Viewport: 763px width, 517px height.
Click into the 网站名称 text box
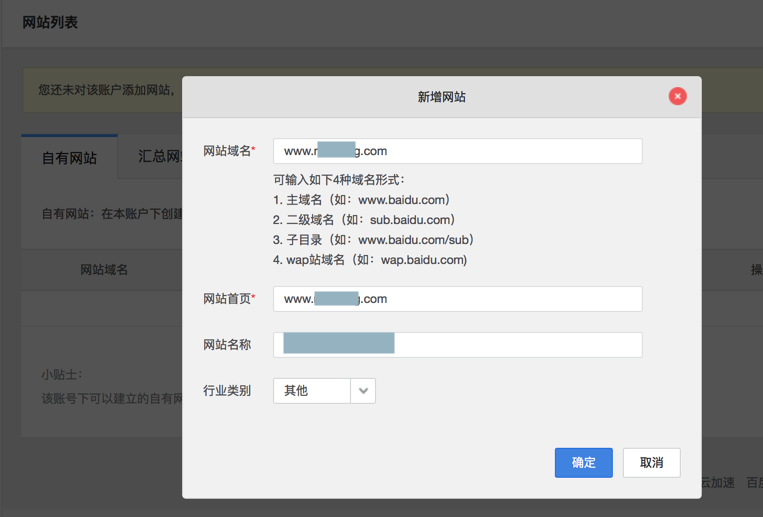[457, 345]
